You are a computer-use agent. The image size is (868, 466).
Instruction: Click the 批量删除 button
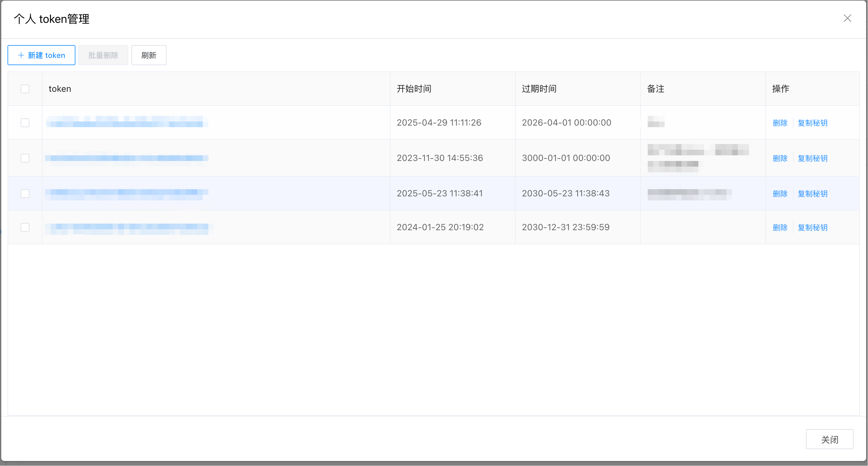(x=103, y=55)
